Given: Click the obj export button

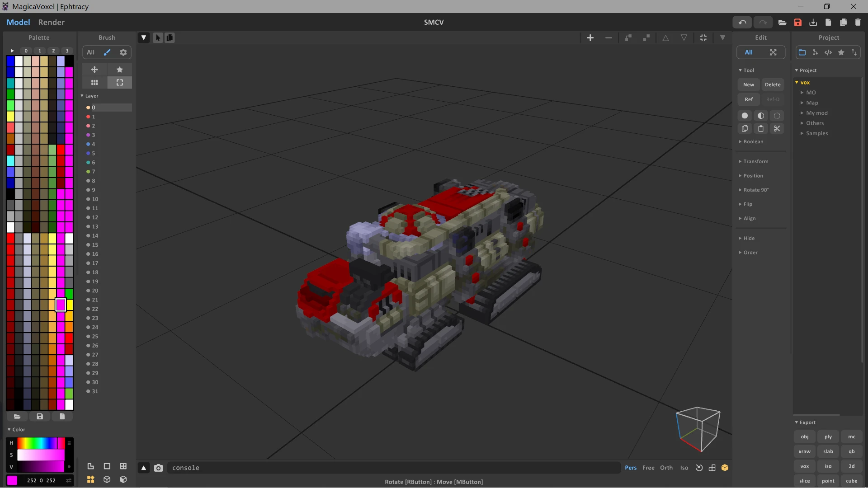Looking at the screenshot, I should (804, 437).
